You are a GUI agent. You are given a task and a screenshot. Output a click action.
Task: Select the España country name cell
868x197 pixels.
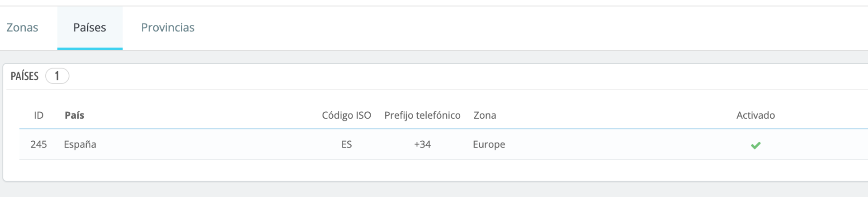[x=80, y=144]
